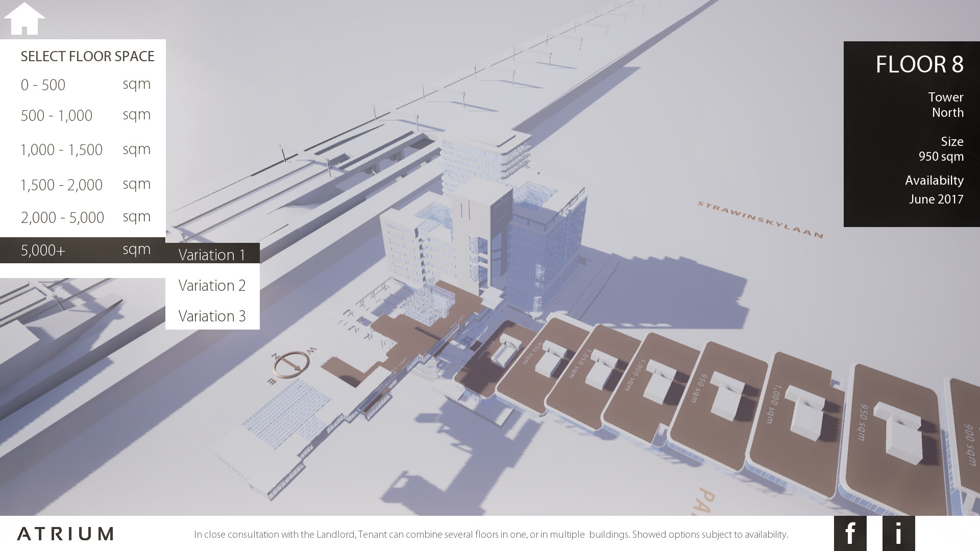The width and height of the screenshot is (980, 551).
Task: Click the Floor 8 information panel
Action: point(912,133)
